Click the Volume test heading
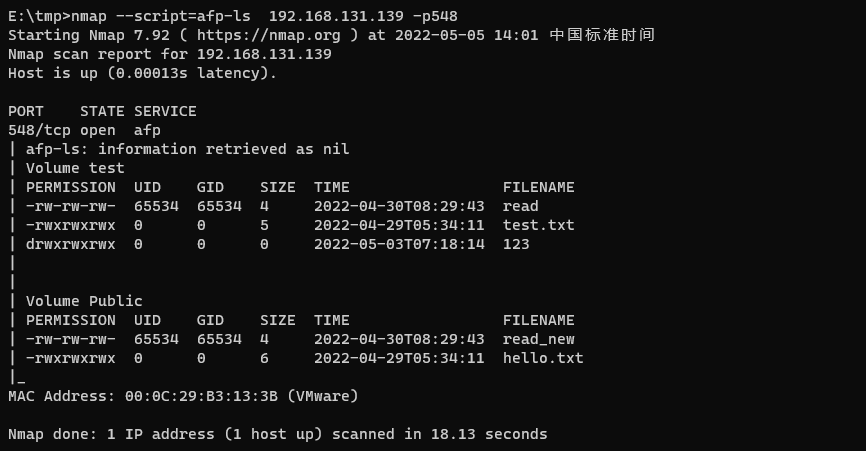Image resolution: width=866 pixels, height=451 pixels. [75, 168]
